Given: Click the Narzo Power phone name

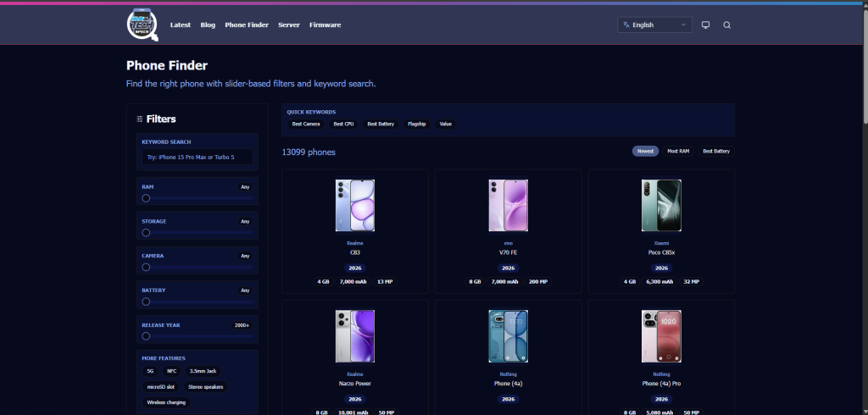Looking at the screenshot, I should pos(355,384).
